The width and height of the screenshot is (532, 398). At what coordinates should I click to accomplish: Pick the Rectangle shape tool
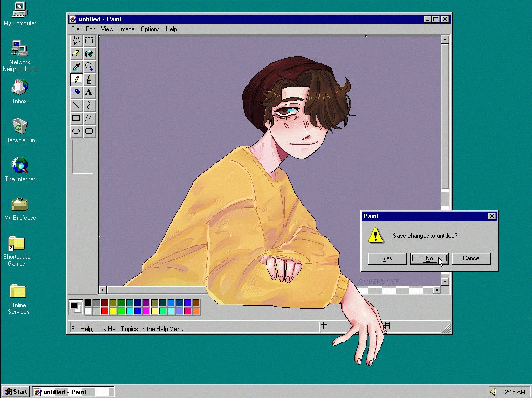(76, 118)
